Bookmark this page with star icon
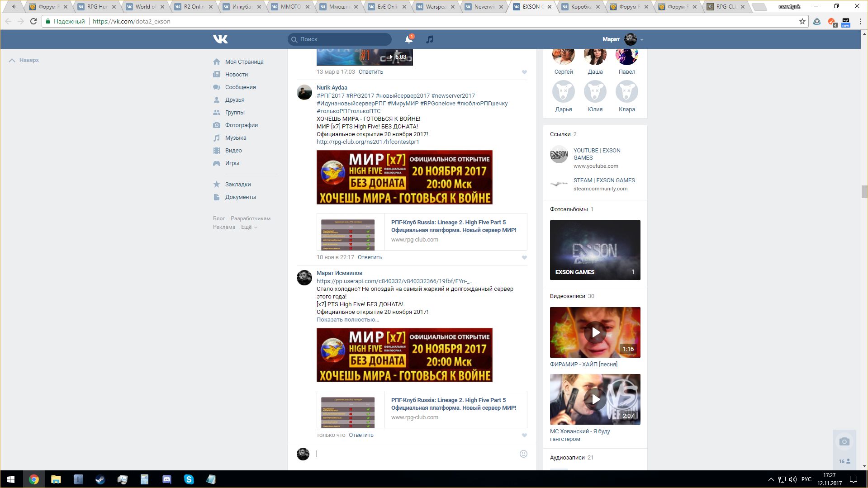 802,21
